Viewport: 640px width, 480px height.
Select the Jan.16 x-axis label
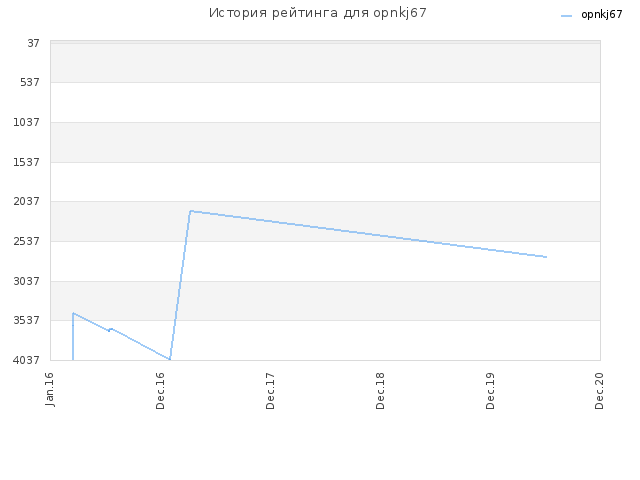click(x=50, y=389)
